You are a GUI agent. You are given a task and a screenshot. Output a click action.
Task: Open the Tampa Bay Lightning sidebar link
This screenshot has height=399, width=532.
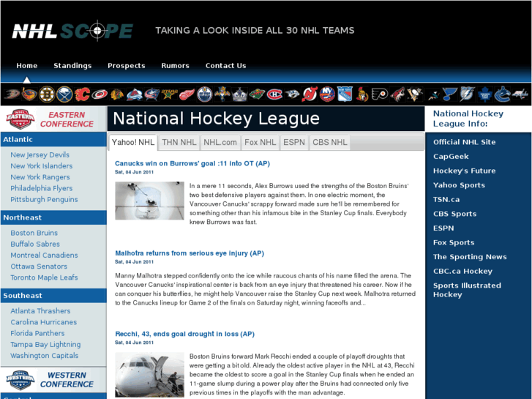(45, 344)
